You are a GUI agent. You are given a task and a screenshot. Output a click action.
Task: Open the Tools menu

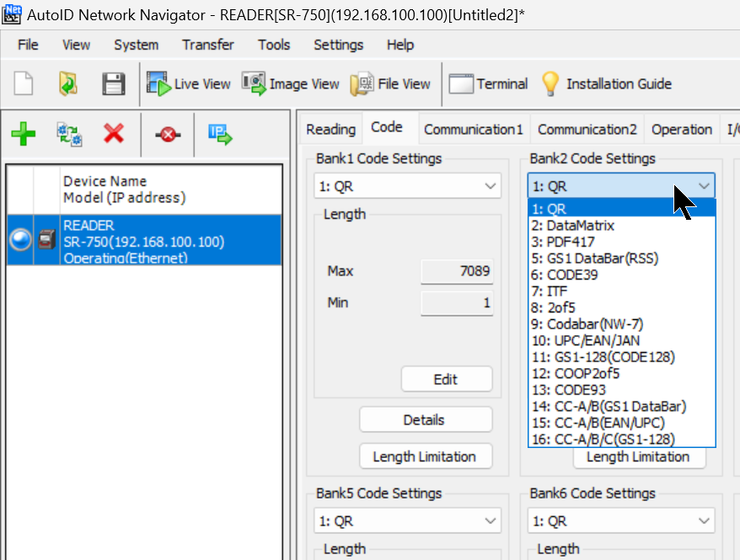274,45
